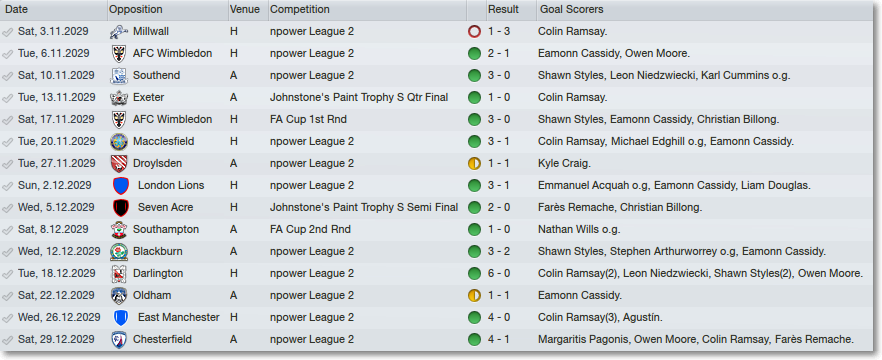
Task: Sort by the Competition column header
Action: coord(367,10)
